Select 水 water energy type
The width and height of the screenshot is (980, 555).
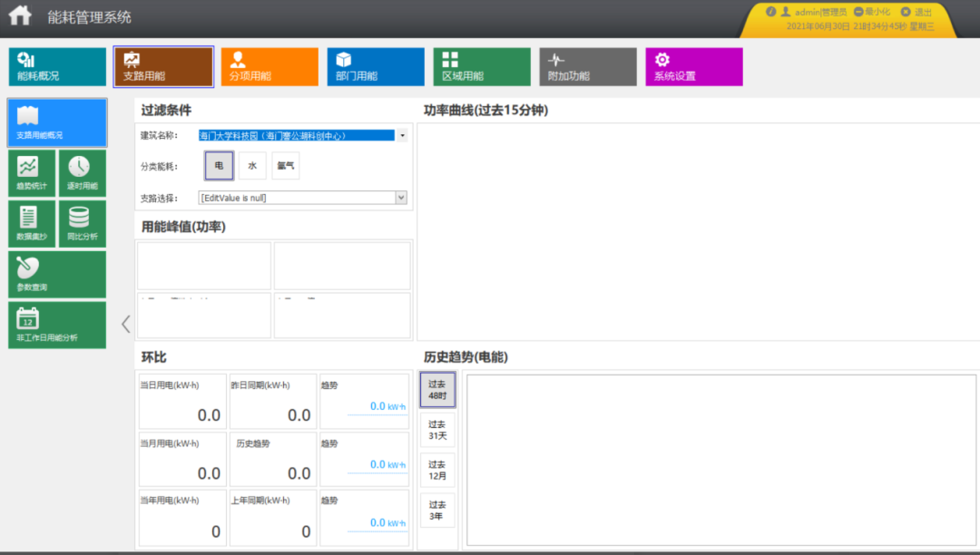pyautogui.click(x=252, y=165)
